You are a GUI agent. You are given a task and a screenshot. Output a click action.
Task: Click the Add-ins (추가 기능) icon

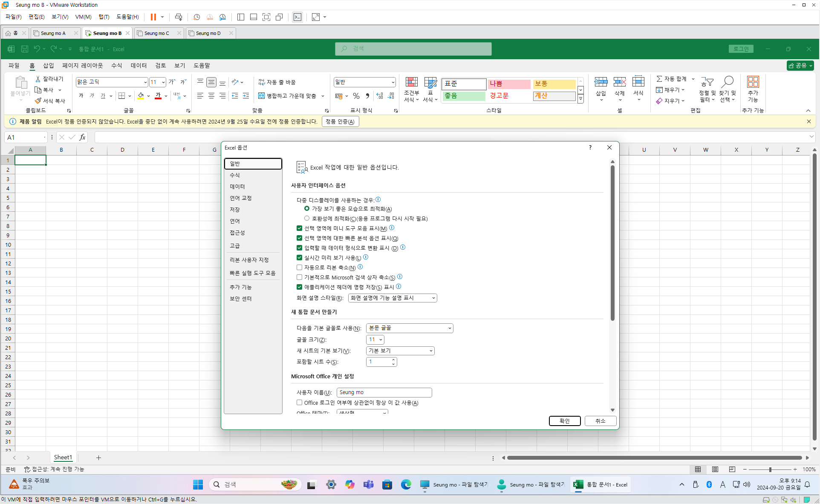point(753,82)
